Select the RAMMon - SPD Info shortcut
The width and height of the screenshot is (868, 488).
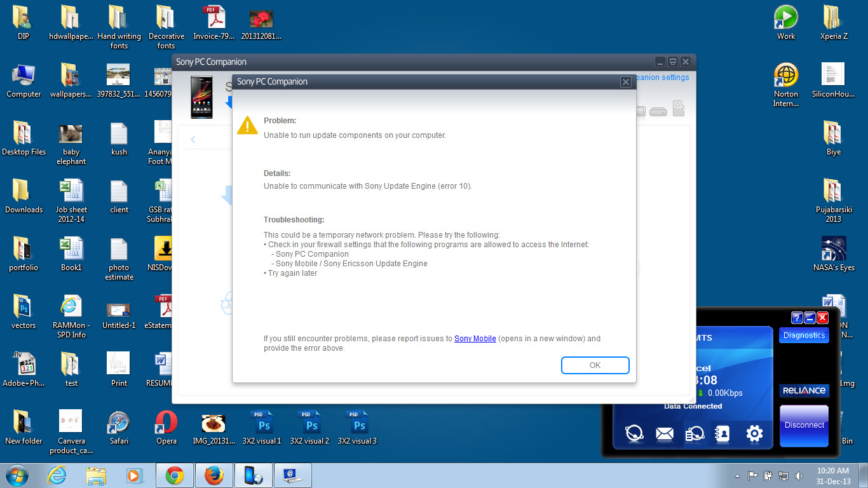point(71,317)
